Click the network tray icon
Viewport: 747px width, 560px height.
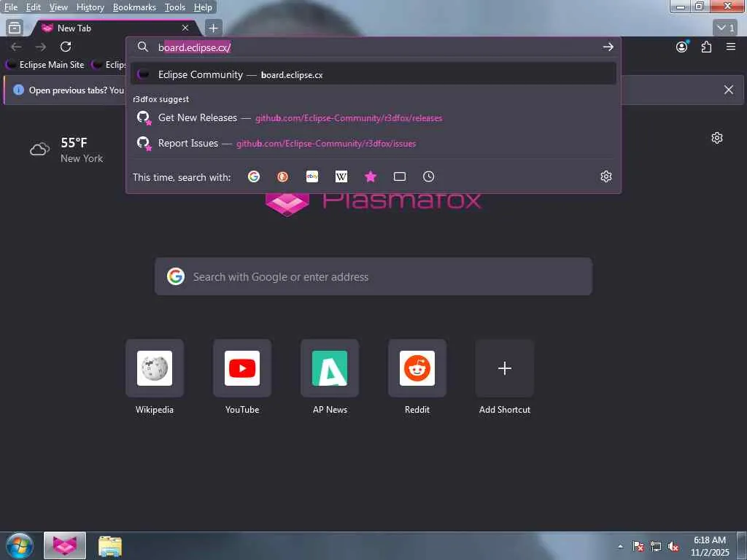pyautogui.click(x=656, y=547)
